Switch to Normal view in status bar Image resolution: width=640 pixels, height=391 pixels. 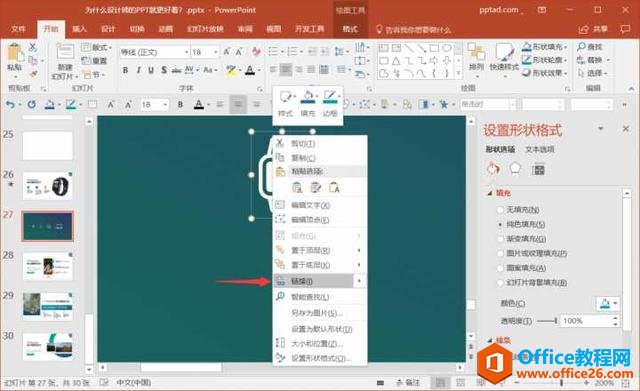tap(440, 382)
